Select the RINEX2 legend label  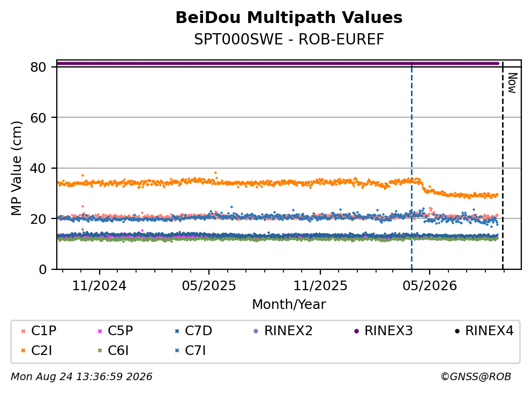coord(288,330)
